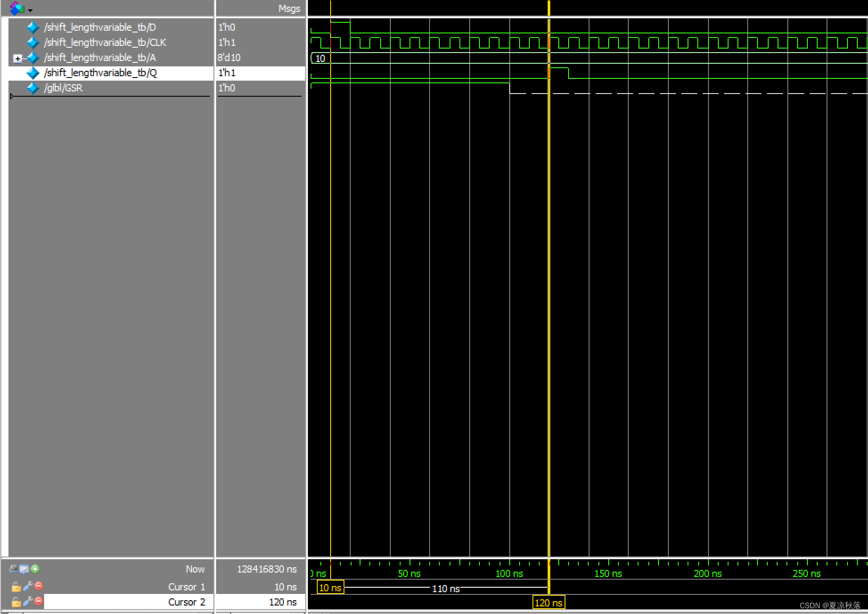Viewport: 868px width, 614px height.
Task: Click the /glbl/GSR signal diamond icon
Action: pyautogui.click(x=33, y=88)
